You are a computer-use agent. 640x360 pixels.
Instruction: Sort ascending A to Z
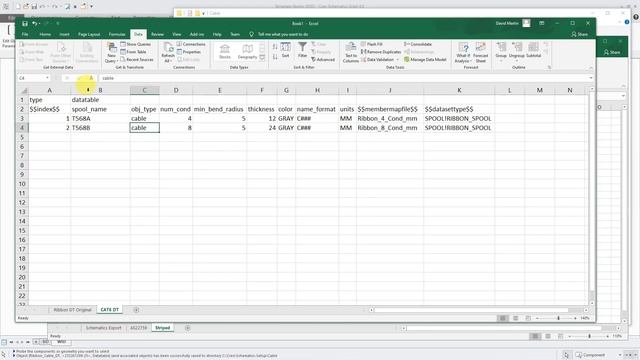275,47
